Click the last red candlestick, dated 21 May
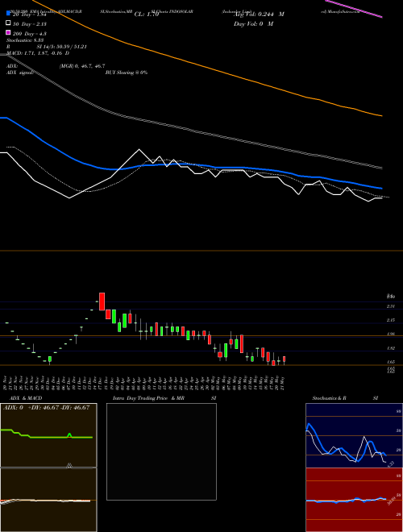This screenshot has width=403, height=532. tap(284, 359)
